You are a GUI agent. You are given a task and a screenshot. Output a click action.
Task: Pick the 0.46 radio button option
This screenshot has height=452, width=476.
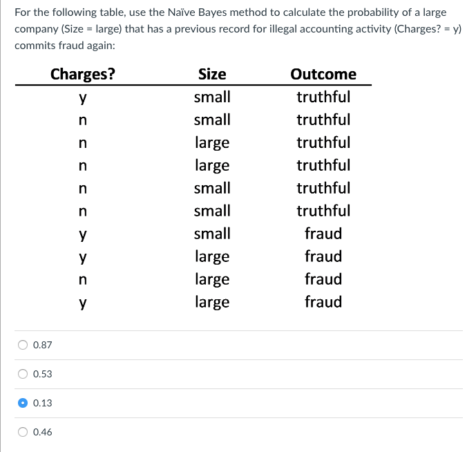[x=23, y=432]
